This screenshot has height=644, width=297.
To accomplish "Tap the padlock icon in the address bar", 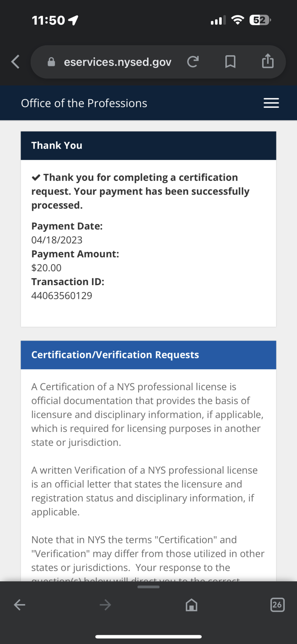I will pos(51,62).
